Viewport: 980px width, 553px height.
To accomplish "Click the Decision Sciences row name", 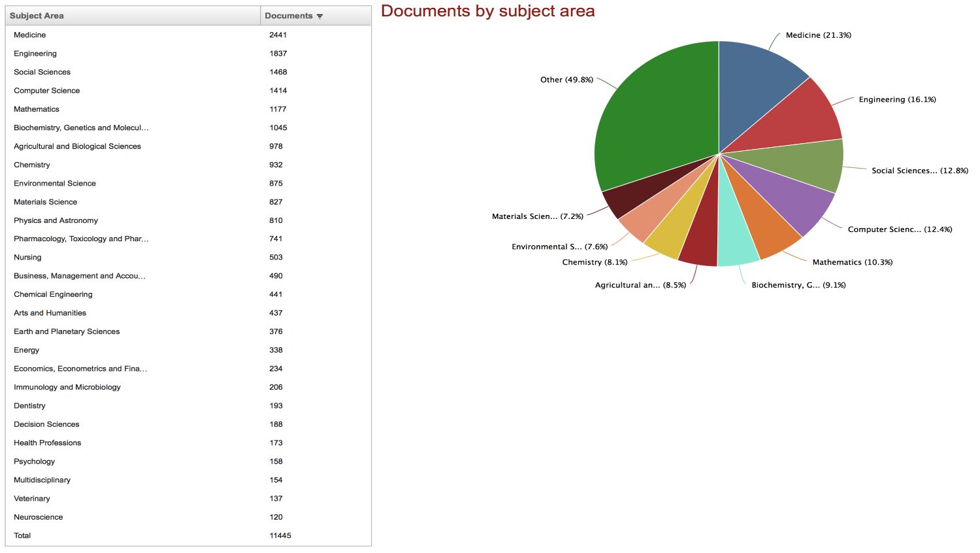I will point(46,424).
